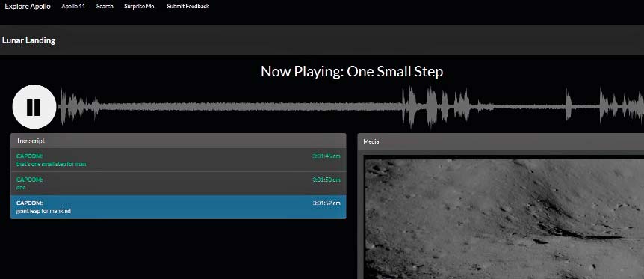Click the Transcript panel header

tap(179, 141)
